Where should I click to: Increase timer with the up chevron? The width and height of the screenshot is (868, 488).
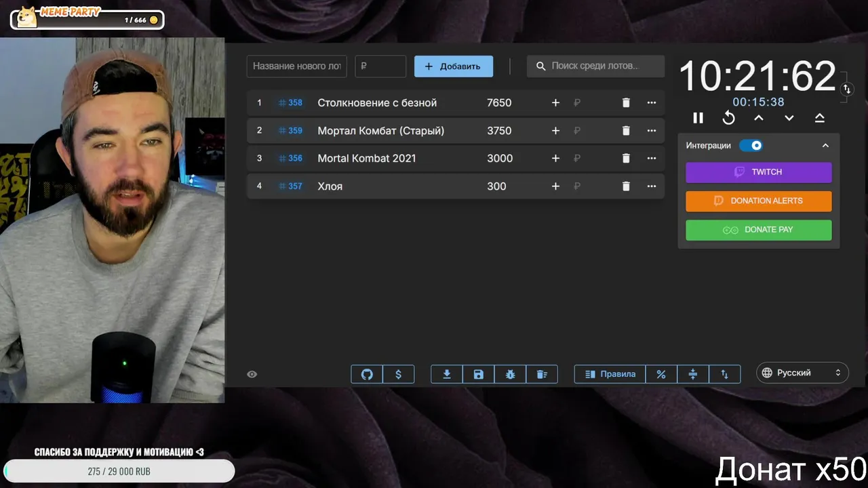[x=759, y=118]
